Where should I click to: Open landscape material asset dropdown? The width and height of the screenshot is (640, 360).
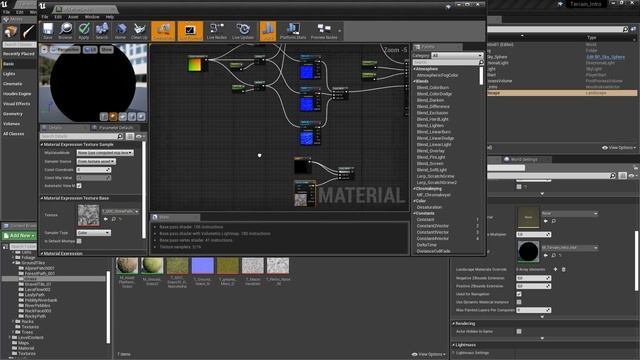(x=570, y=248)
